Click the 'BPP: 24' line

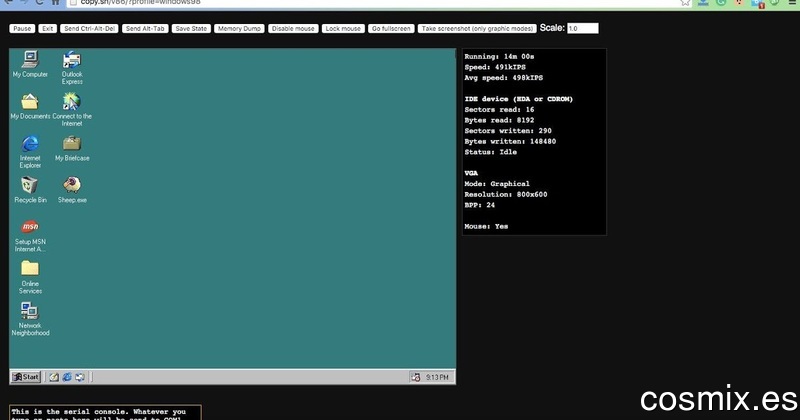point(480,205)
